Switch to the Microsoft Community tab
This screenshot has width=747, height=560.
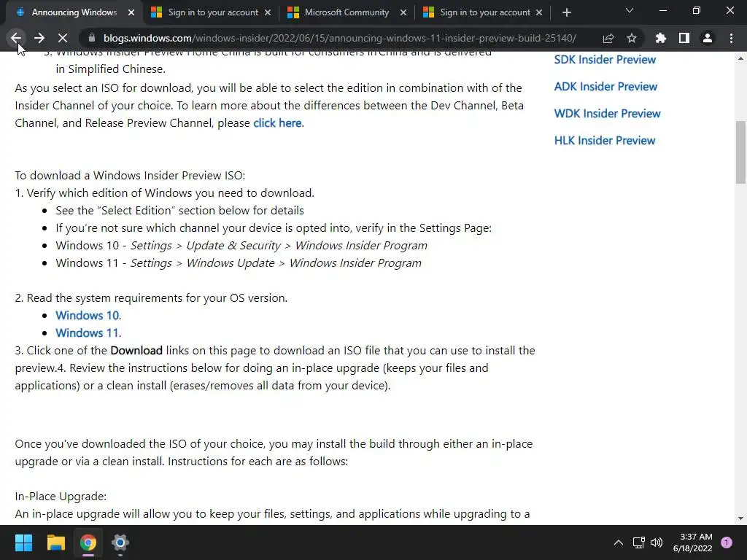[x=347, y=12]
